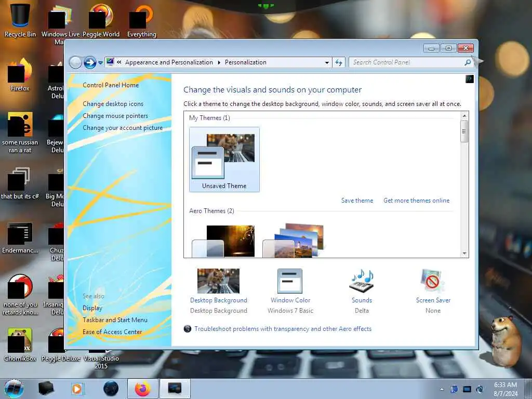Click the Sounds music notes icon
532x399 pixels.
(x=362, y=281)
